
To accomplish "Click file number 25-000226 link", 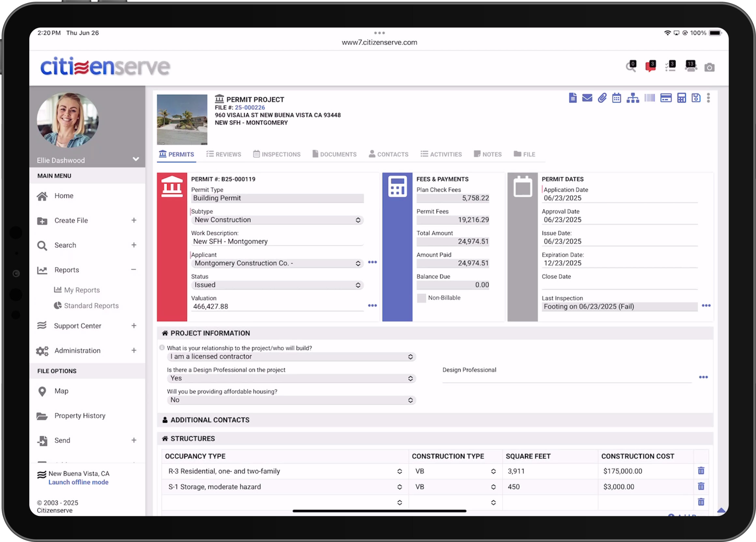I will click(x=250, y=107).
